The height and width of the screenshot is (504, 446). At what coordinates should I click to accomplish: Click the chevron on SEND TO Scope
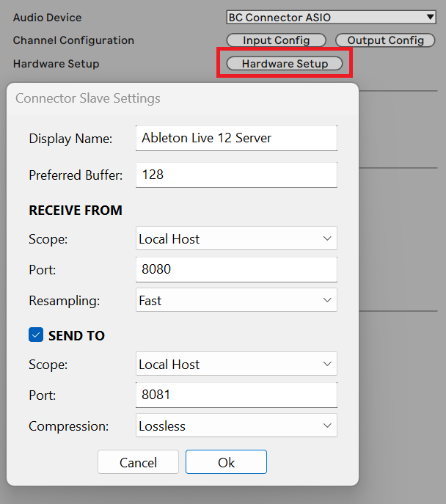(x=327, y=364)
